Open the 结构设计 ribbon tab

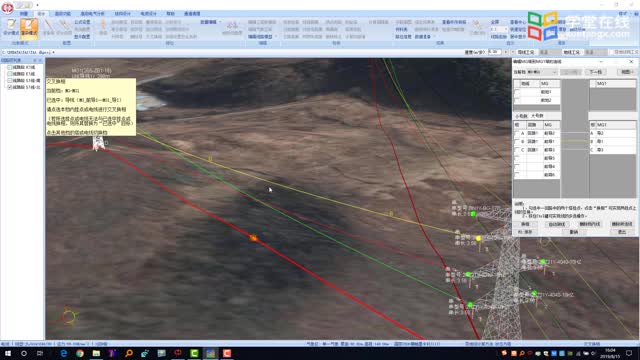(x=122, y=14)
